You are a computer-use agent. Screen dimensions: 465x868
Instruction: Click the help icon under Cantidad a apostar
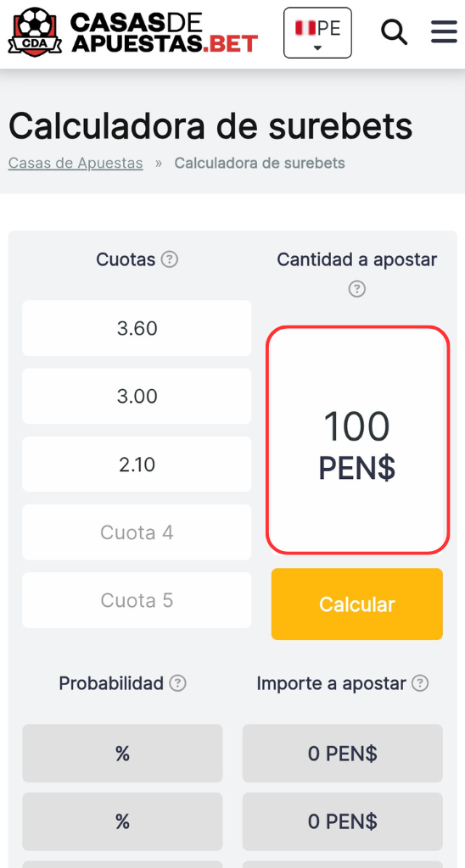[x=357, y=288]
